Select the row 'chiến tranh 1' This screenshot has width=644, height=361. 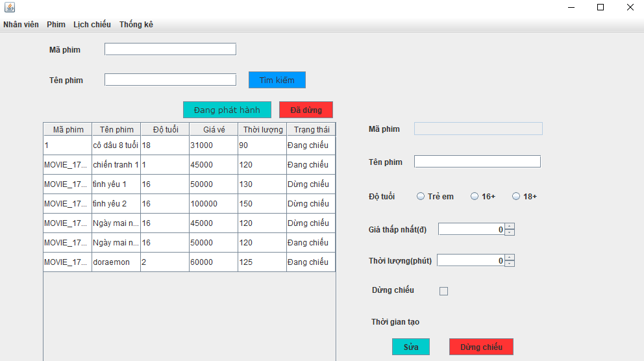(190, 165)
